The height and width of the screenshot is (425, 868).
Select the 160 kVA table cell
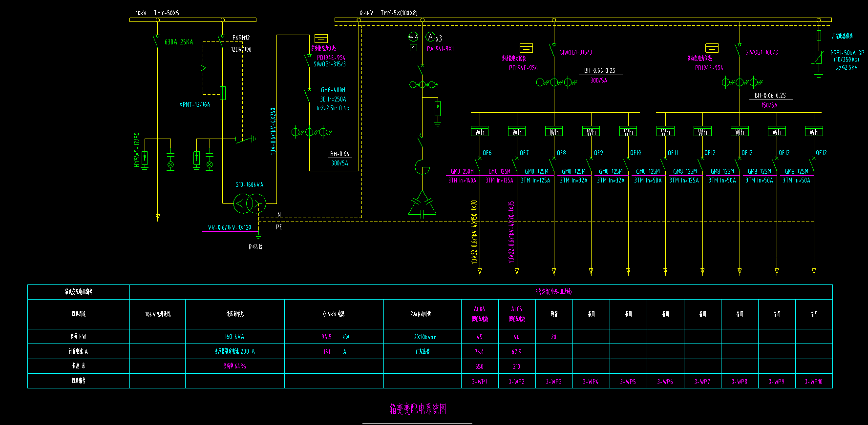(234, 337)
